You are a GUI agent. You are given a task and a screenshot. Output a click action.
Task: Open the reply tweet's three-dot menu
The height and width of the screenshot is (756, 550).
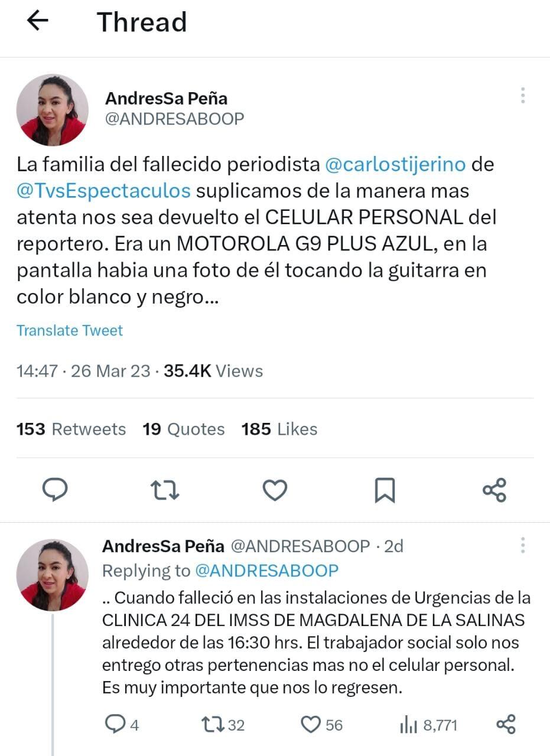[523, 545]
